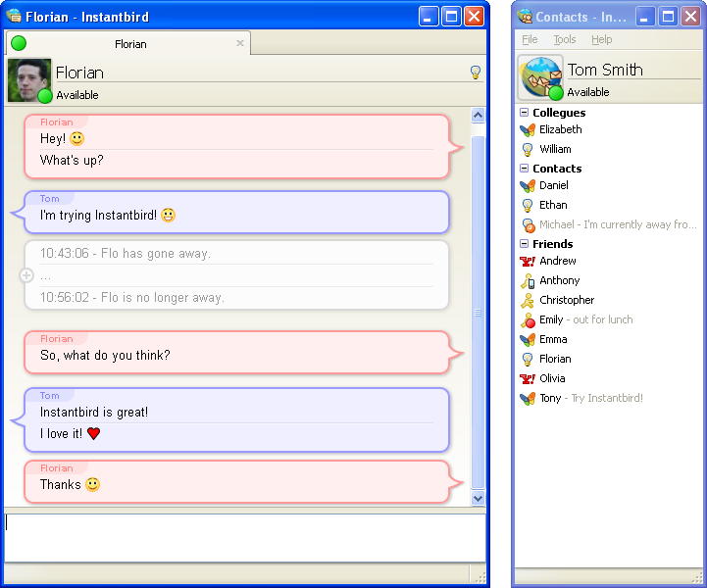Click Tom Smith's Available status text
Image resolution: width=707 pixels, height=588 pixels.
coord(588,92)
